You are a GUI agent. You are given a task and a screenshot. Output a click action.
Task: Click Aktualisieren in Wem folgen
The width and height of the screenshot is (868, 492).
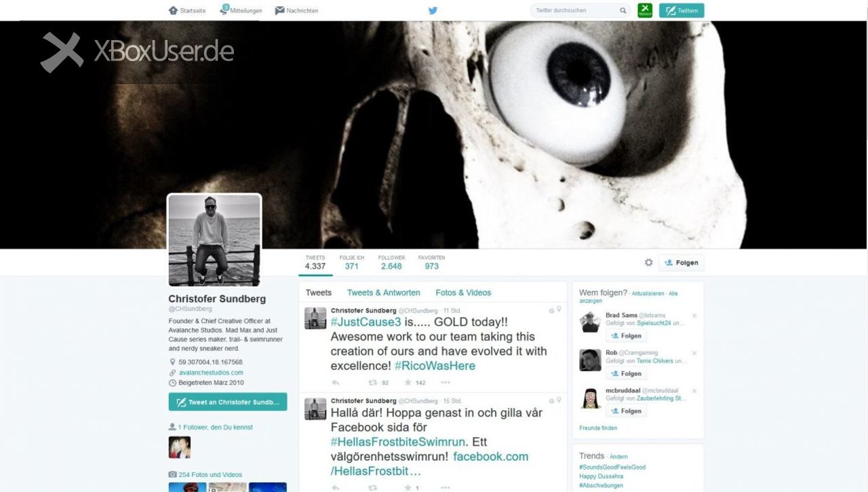[x=648, y=294]
